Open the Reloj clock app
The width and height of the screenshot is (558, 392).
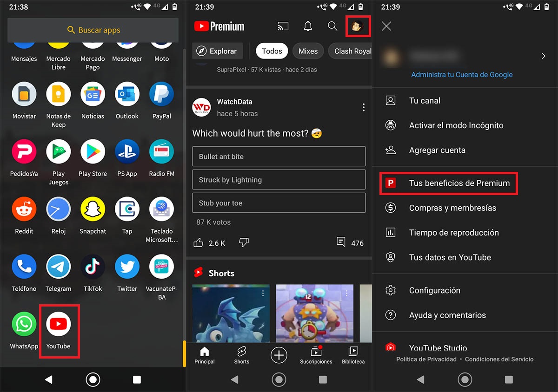coord(58,209)
